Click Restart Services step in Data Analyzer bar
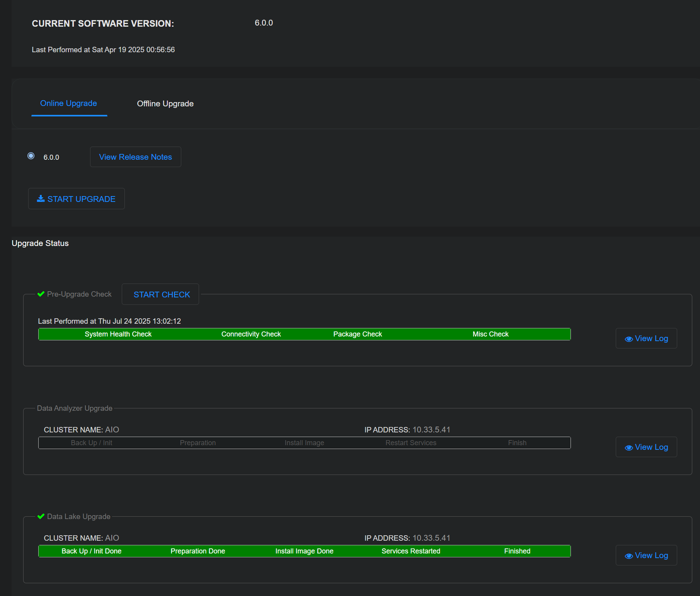 coord(410,443)
